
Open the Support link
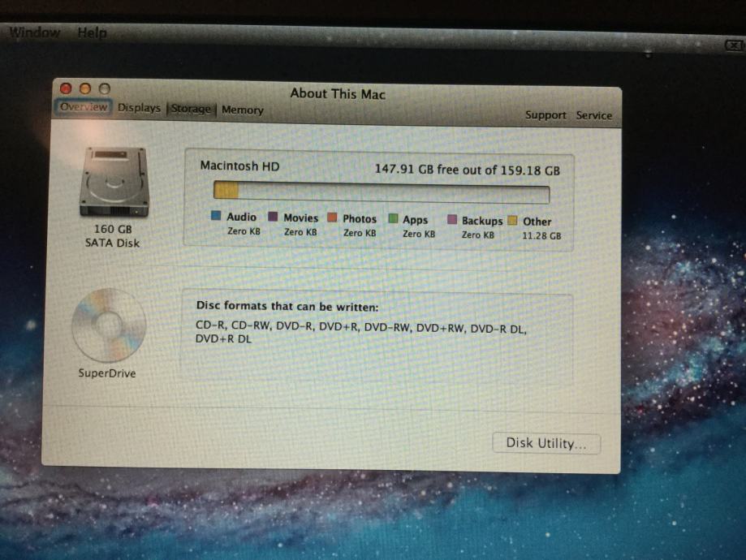tap(545, 115)
